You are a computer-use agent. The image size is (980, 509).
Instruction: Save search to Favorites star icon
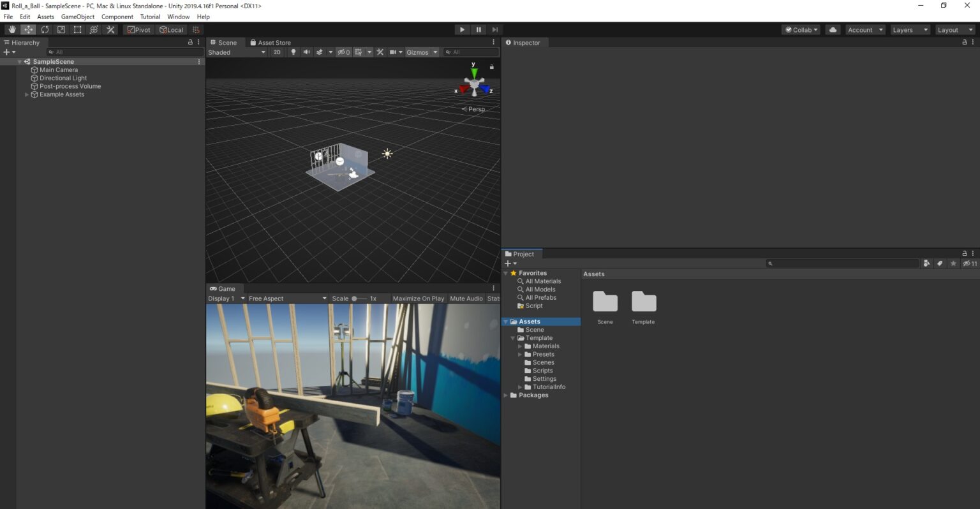[x=953, y=263]
